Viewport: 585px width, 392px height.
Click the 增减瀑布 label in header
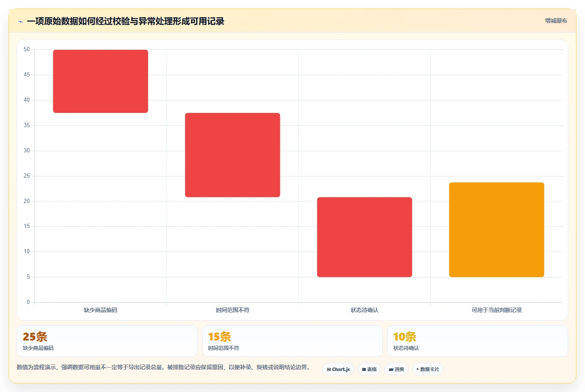coord(556,21)
